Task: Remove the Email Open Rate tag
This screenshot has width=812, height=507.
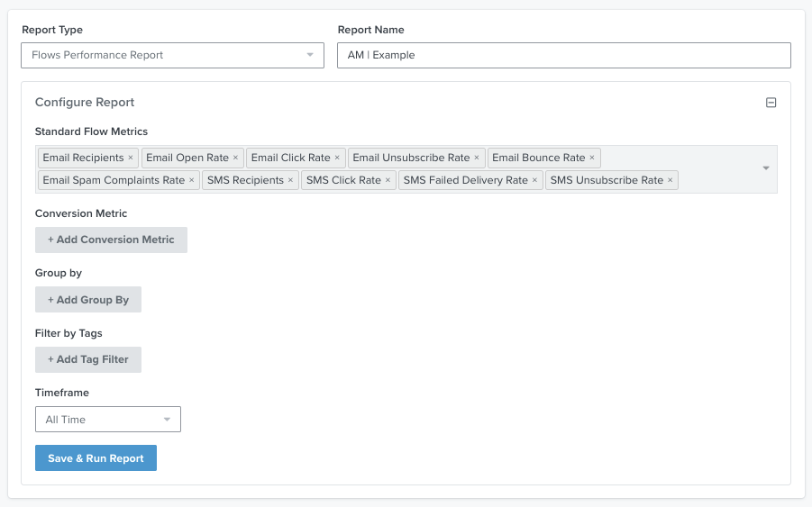Action: click(236, 158)
